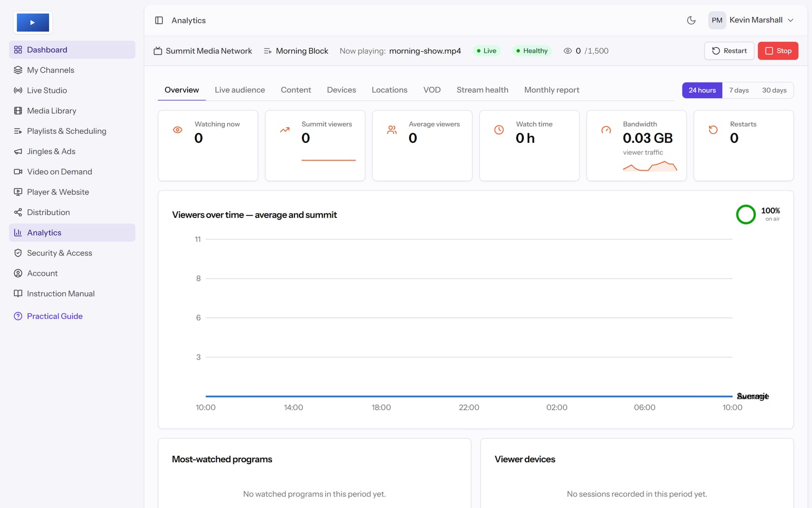
Task: Click the Summit Media Network TV icon
Action: pos(158,51)
